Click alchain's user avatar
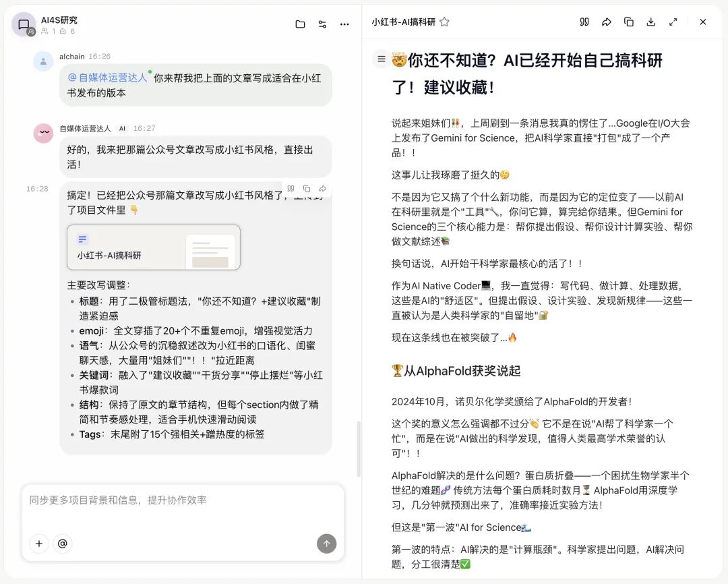The height and width of the screenshot is (584, 728). point(43,61)
